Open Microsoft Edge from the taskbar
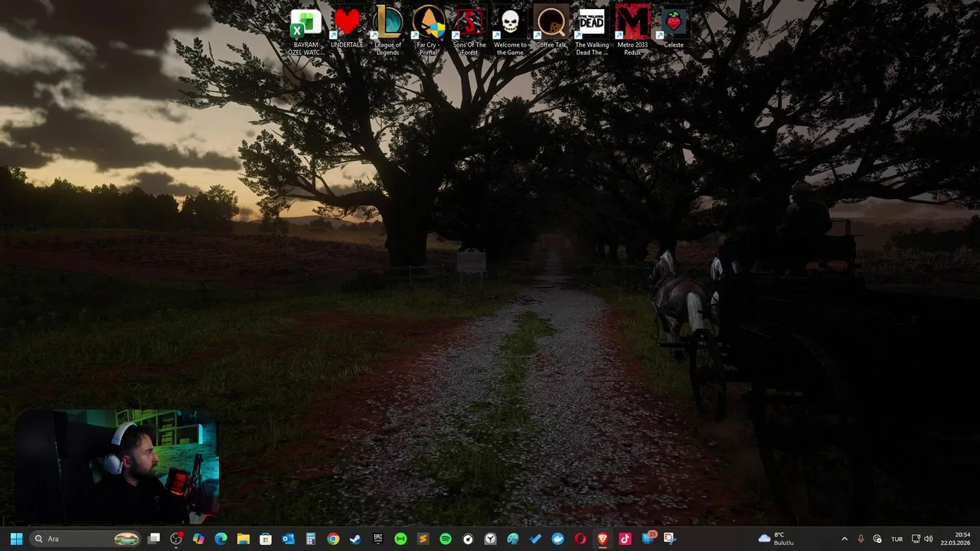The height and width of the screenshot is (551, 980). [x=220, y=539]
